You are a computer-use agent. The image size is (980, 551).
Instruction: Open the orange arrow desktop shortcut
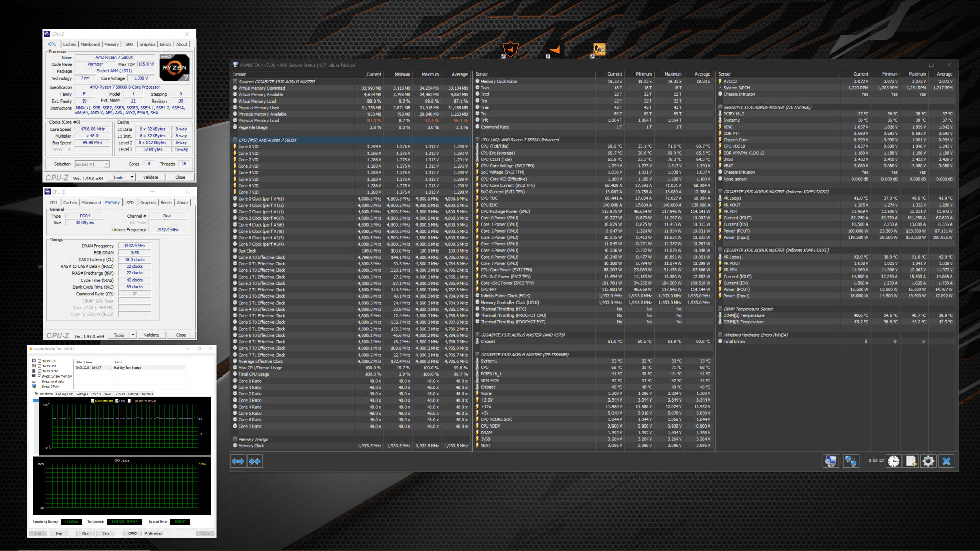coord(554,50)
